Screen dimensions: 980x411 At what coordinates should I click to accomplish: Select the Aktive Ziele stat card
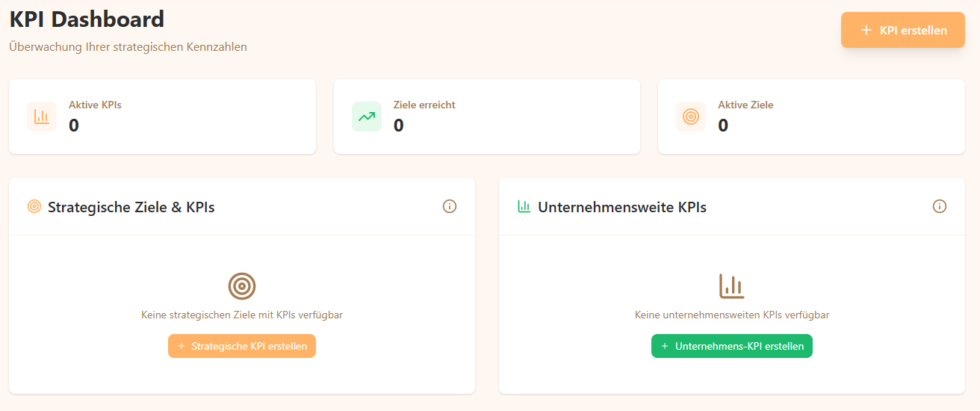811,117
